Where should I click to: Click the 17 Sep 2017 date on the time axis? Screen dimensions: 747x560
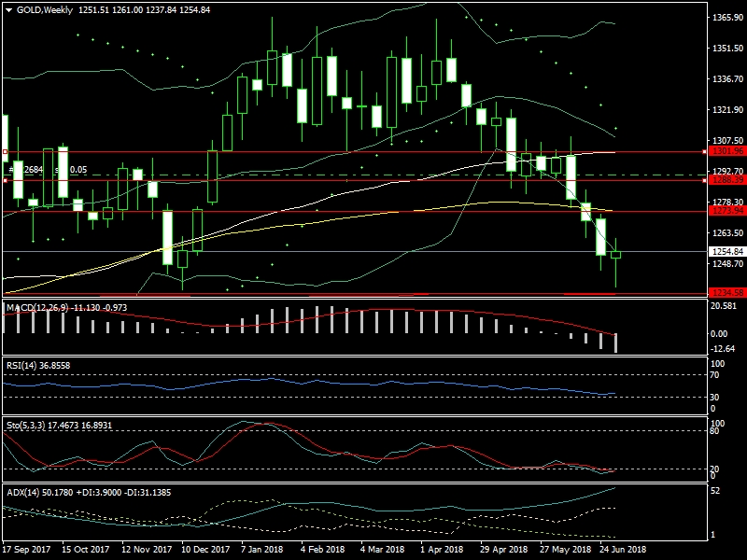(x=24, y=551)
